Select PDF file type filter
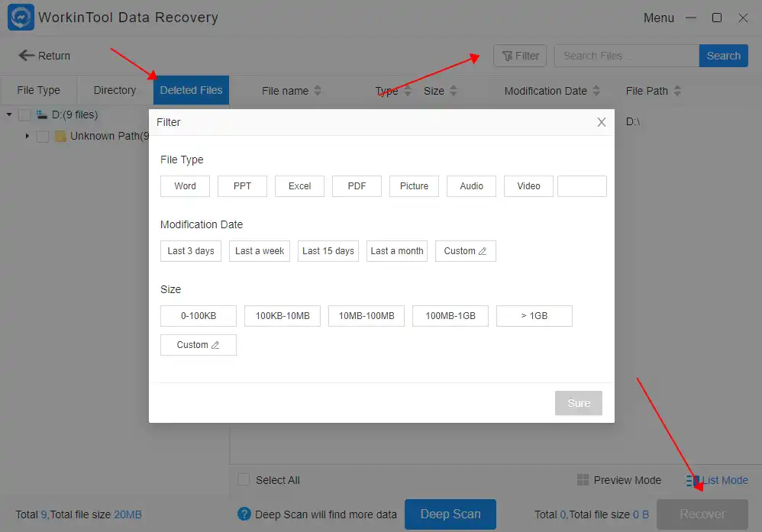Screen dimensions: 762x532 point(357,186)
